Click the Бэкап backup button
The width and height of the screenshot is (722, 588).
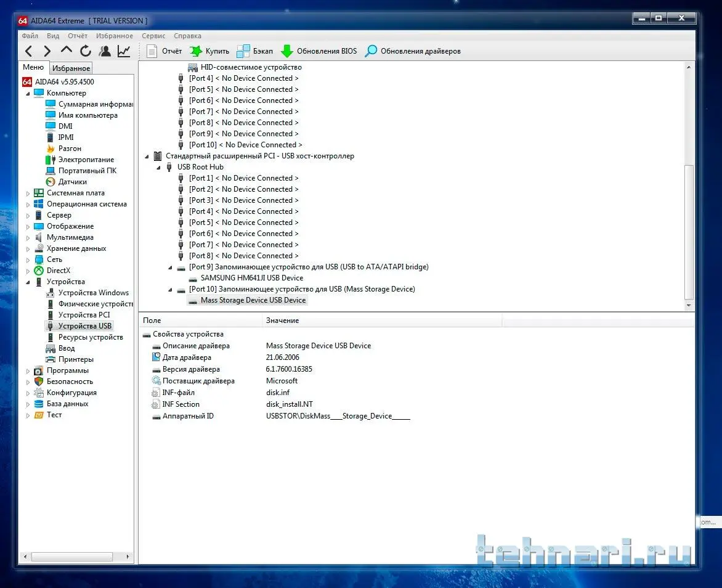click(x=255, y=51)
